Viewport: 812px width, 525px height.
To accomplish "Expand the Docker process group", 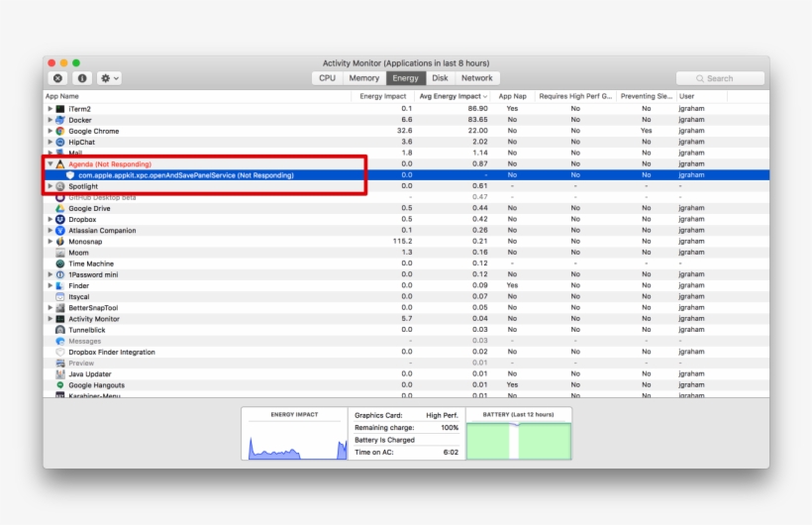I will (51, 120).
